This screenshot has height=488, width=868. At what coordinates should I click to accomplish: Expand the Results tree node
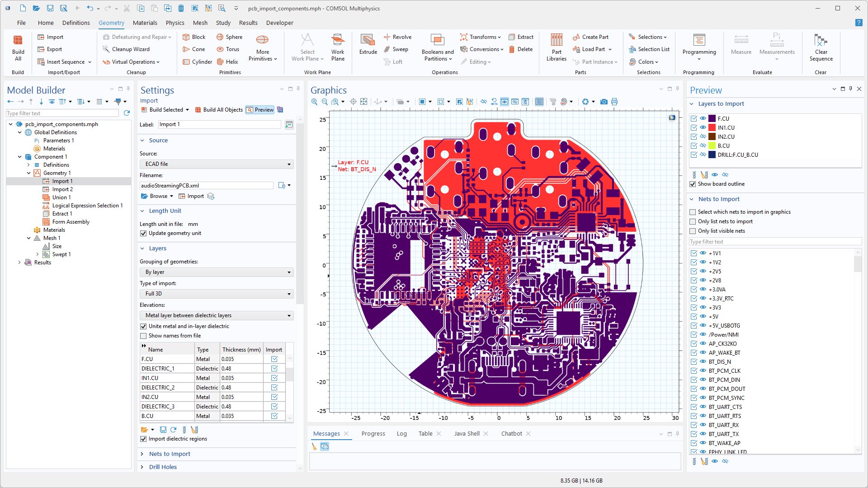pyautogui.click(x=19, y=263)
